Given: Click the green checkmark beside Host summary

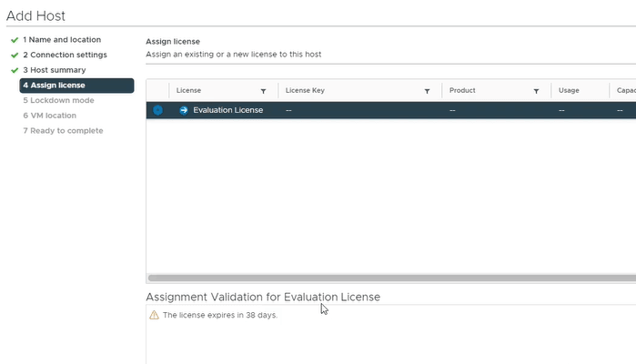Looking at the screenshot, I should coord(15,70).
